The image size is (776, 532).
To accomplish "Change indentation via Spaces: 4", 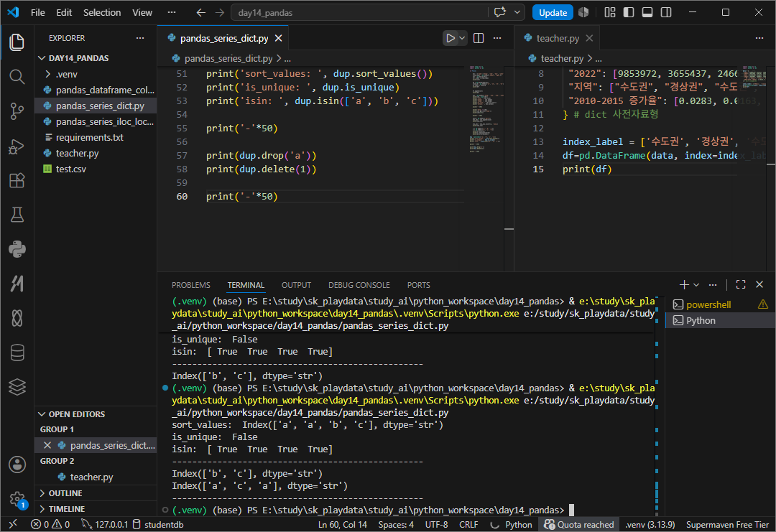I will [x=396, y=525].
